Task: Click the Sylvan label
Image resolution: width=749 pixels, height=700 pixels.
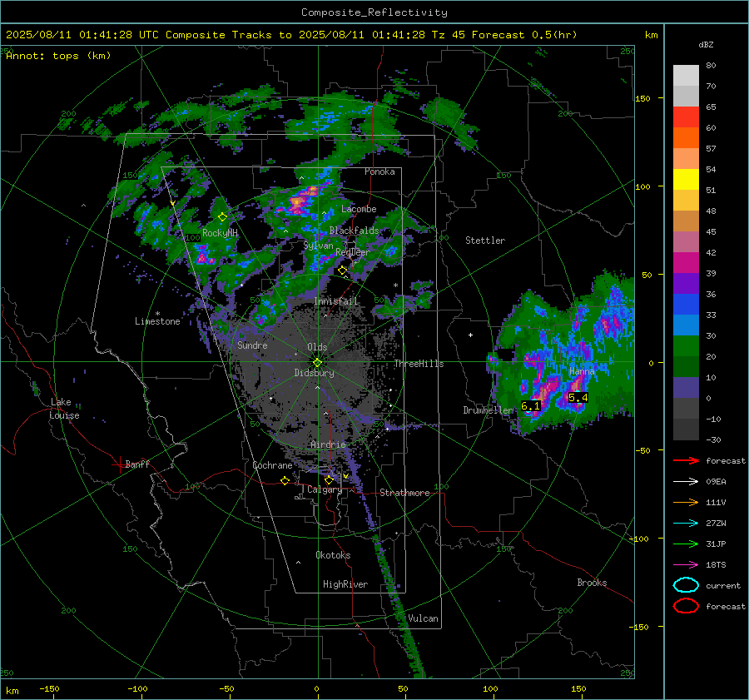Action: tap(318, 246)
